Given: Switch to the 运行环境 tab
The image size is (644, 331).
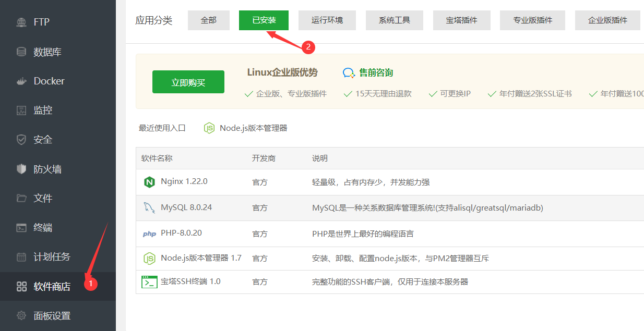Looking at the screenshot, I should pyautogui.click(x=327, y=20).
